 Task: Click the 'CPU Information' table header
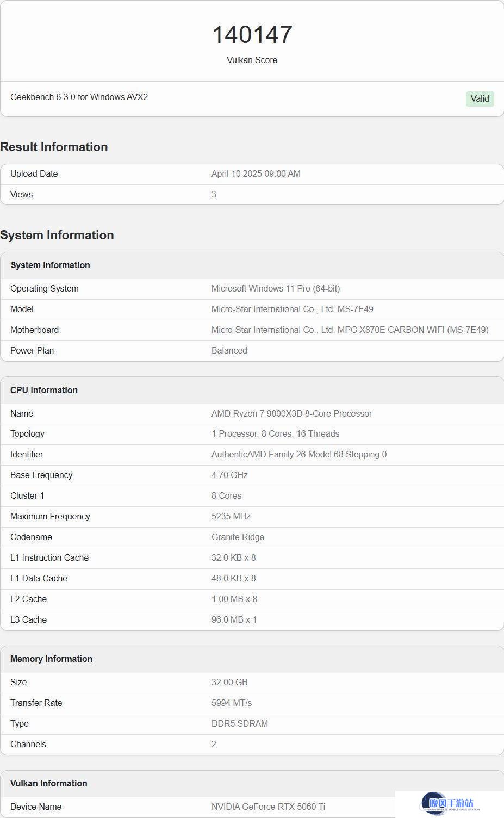[x=44, y=391]
